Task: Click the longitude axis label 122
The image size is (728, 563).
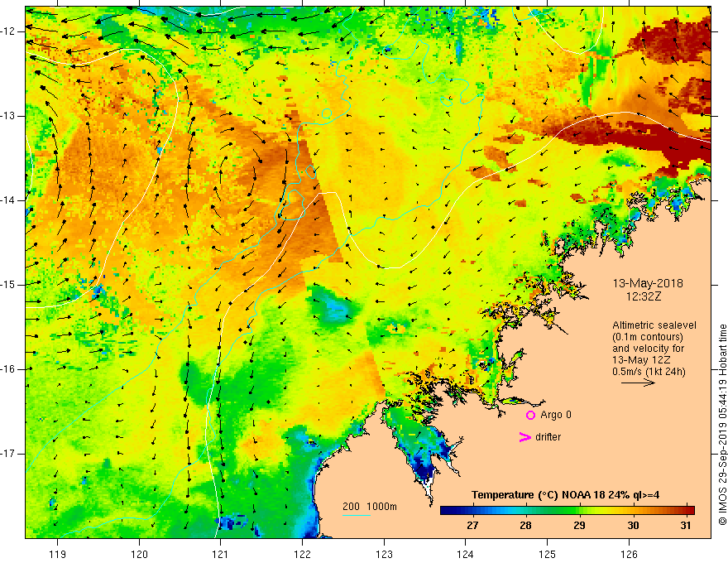Action: 302,554
